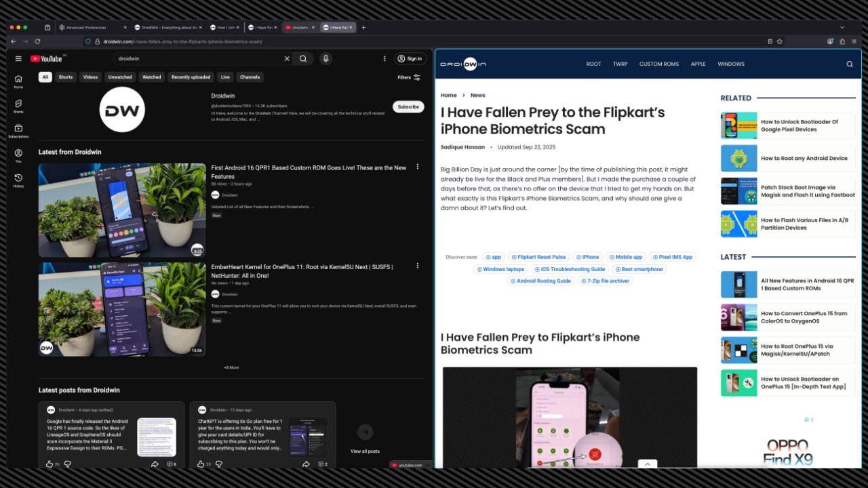Open the browser application hamburger menu
868x488 pixels.
coord(854,41)
